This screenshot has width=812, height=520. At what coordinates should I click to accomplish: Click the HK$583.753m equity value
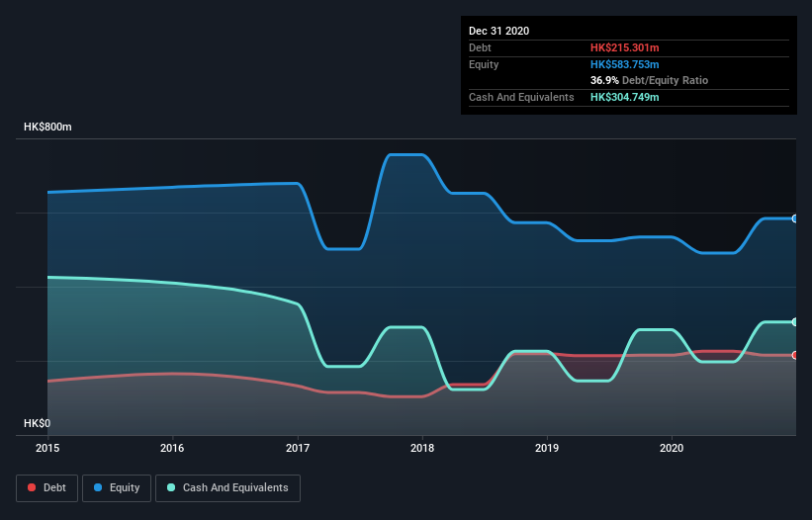[624, 64]
